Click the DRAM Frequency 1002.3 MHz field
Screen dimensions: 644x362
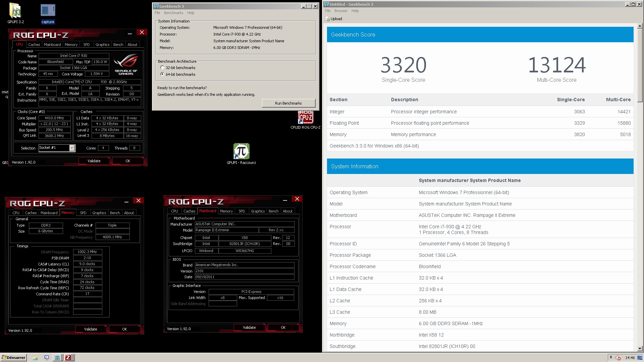87,252
